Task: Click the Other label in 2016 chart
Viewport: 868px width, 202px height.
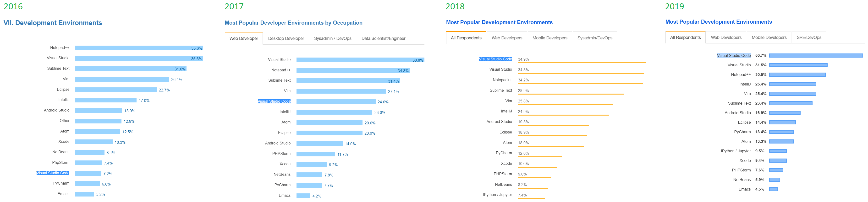Action: pos(64,121)
